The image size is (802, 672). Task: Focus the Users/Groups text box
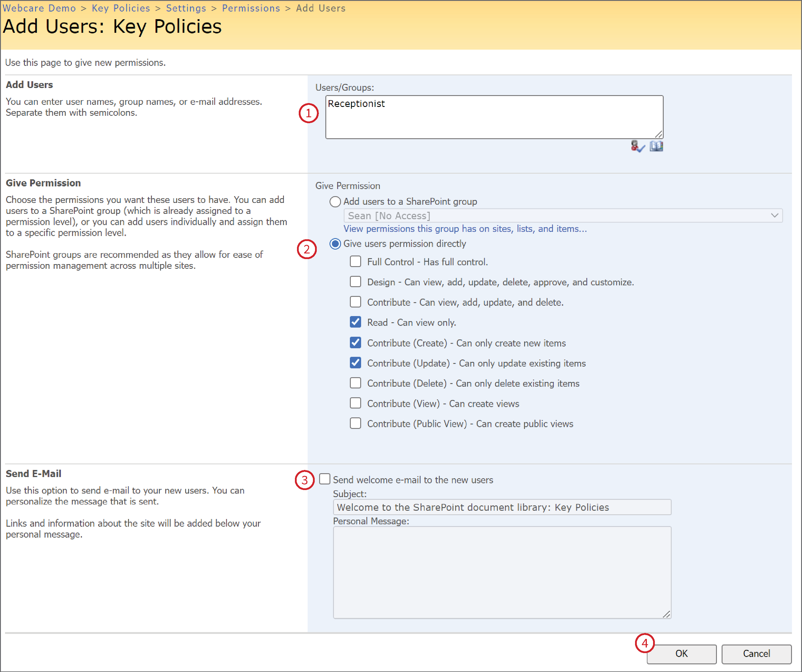(494, 117)
